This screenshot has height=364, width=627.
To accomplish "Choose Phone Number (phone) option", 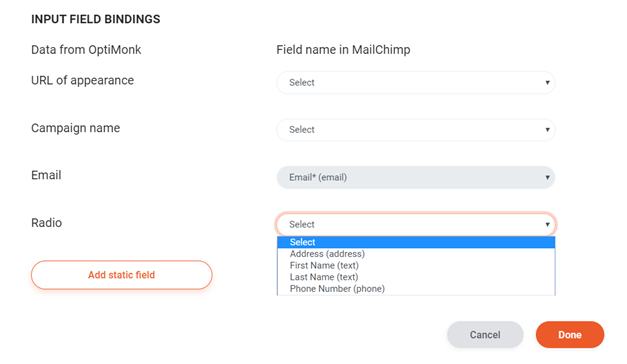I will tap(416, 289).
